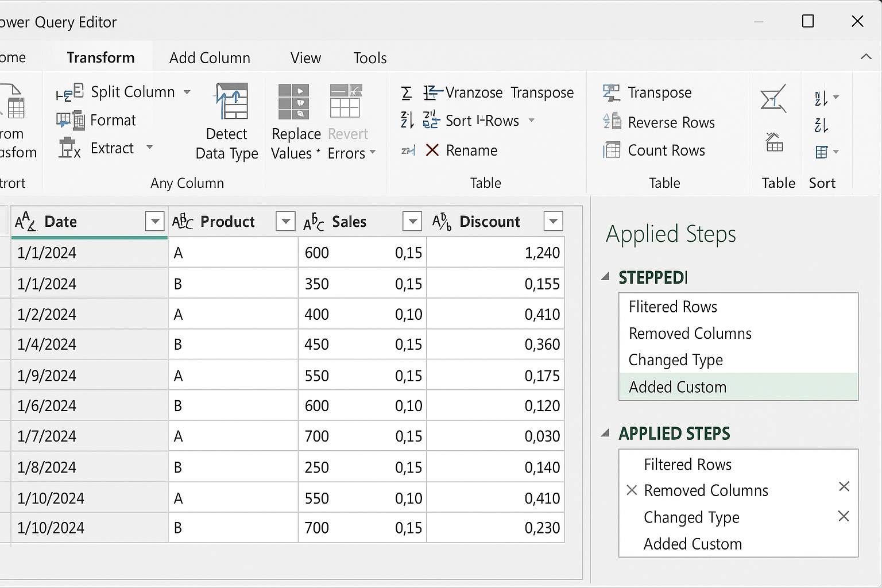Click the red X Rename icon
Image resolution: width=882 pixels, height=588 pixels.
[x=432, y=150]
